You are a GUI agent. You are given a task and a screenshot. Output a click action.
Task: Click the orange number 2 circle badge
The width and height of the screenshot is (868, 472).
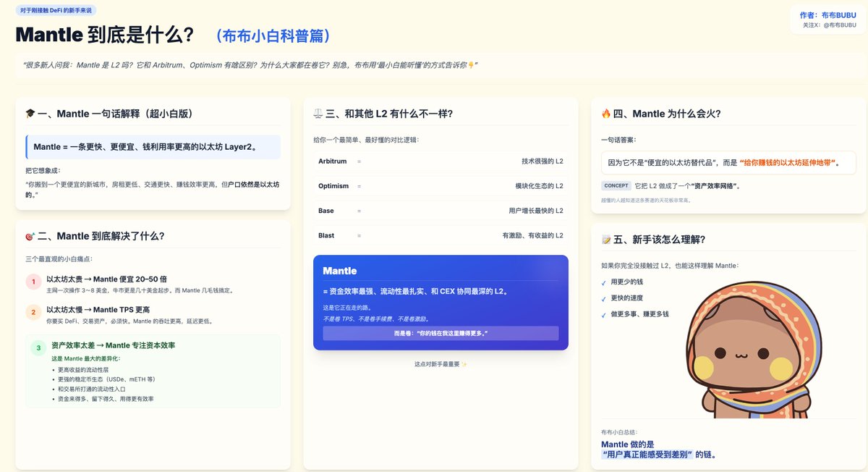[x=33, y=313]
